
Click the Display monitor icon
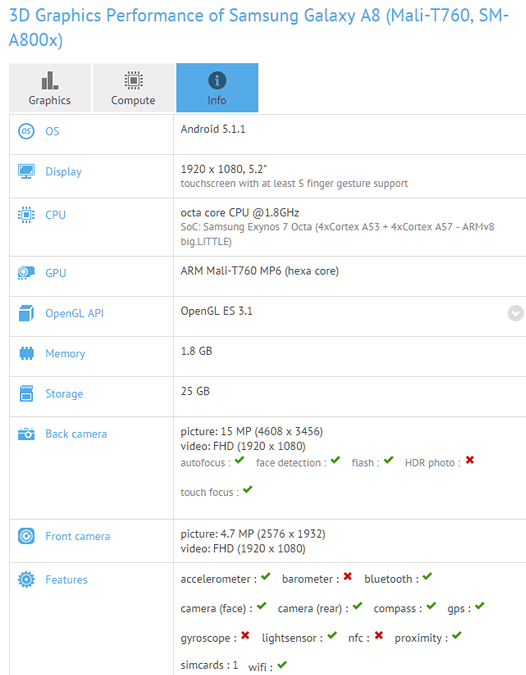point(26,171)
